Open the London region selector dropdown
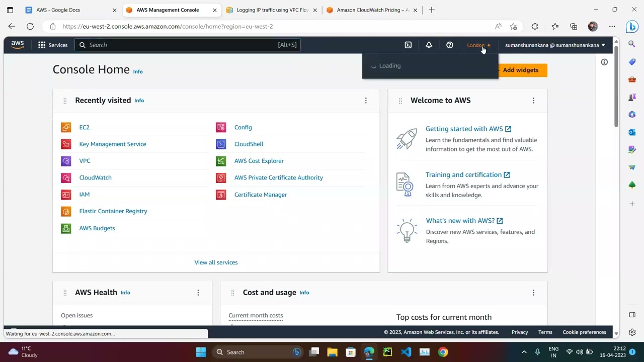The image size is (644, 362). coord(478,45)
